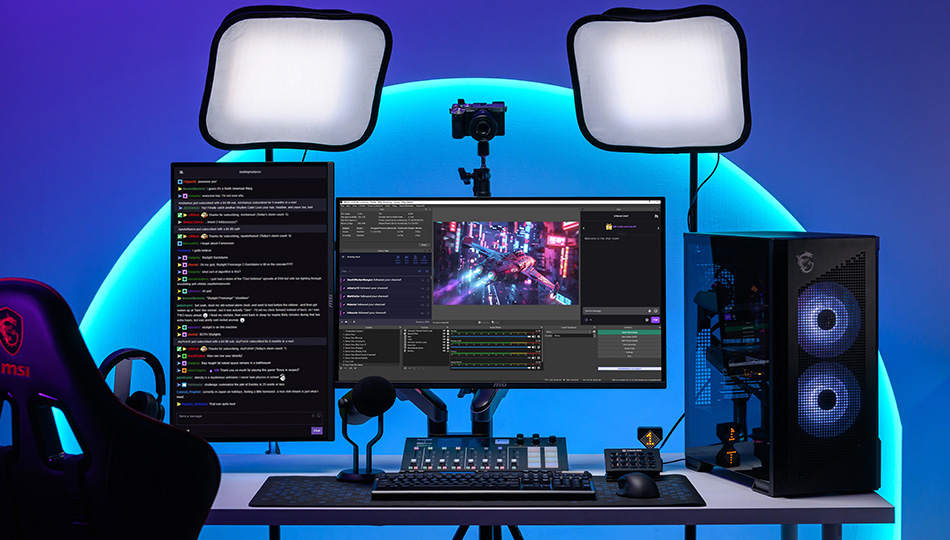Open the View menu in OBS

click(354, 206)
